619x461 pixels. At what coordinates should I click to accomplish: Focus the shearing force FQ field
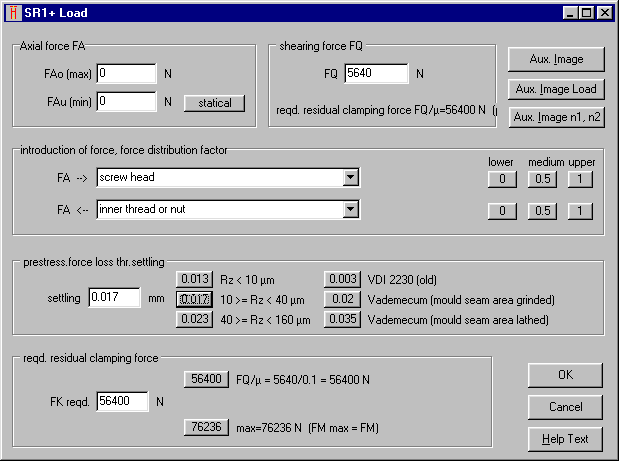pos(376,74)
